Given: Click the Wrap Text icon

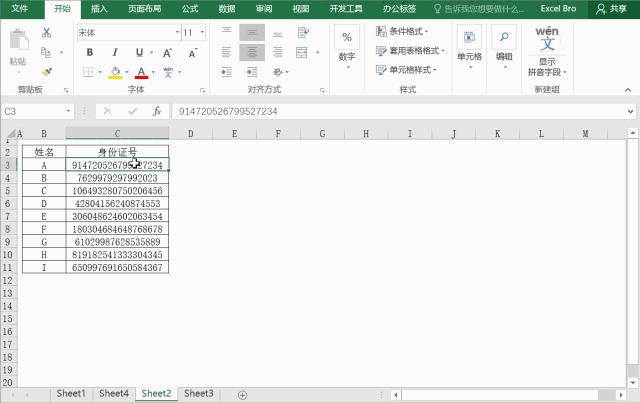Looking at the screenshot, I should coord(303,33).
